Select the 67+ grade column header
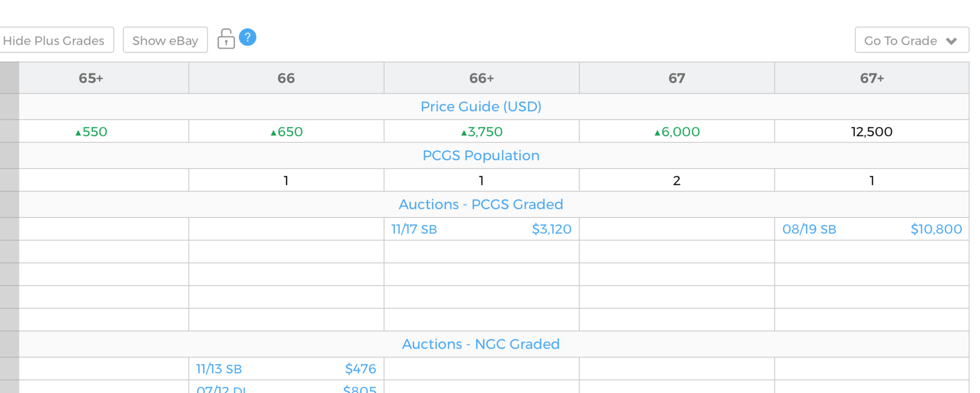980x393 pixels. tap(872, 78)
